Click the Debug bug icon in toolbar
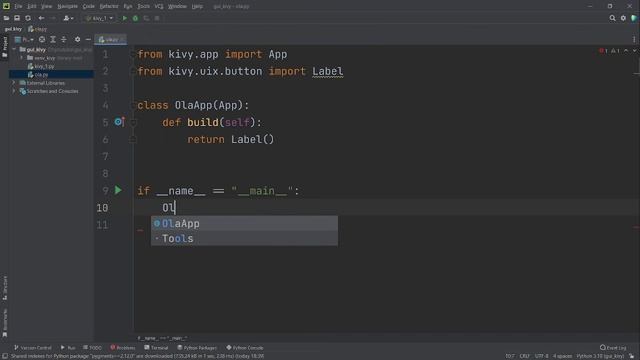The image size is (640, 360). pos(135,18)
